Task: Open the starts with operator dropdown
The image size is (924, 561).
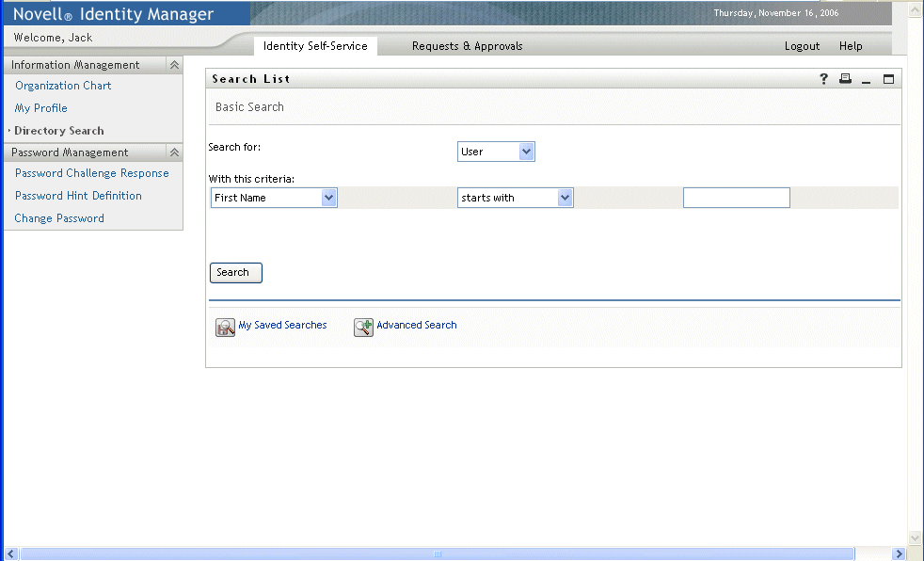Action: (x=515, y=198)
